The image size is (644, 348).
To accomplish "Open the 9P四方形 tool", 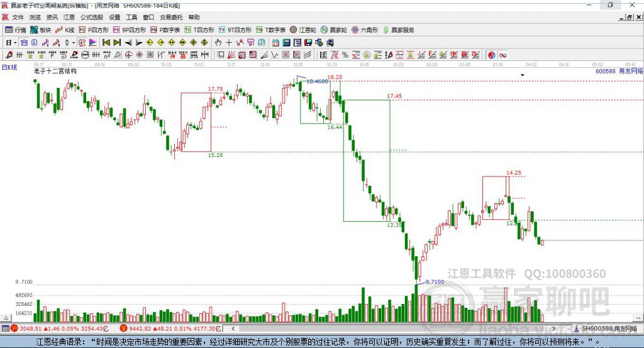I will [130, 30].
